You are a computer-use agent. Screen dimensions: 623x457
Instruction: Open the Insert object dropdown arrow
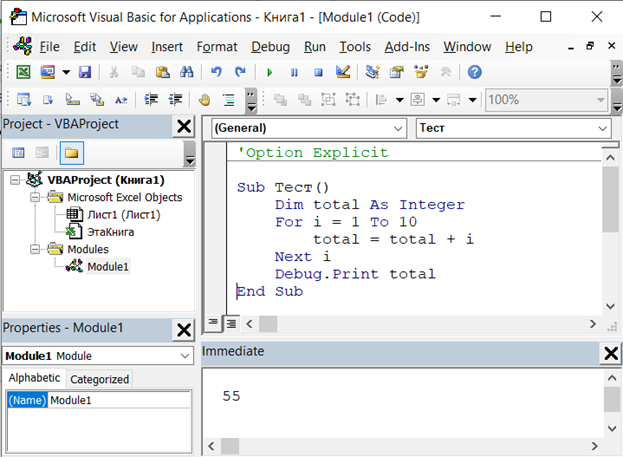pos(66,72)
